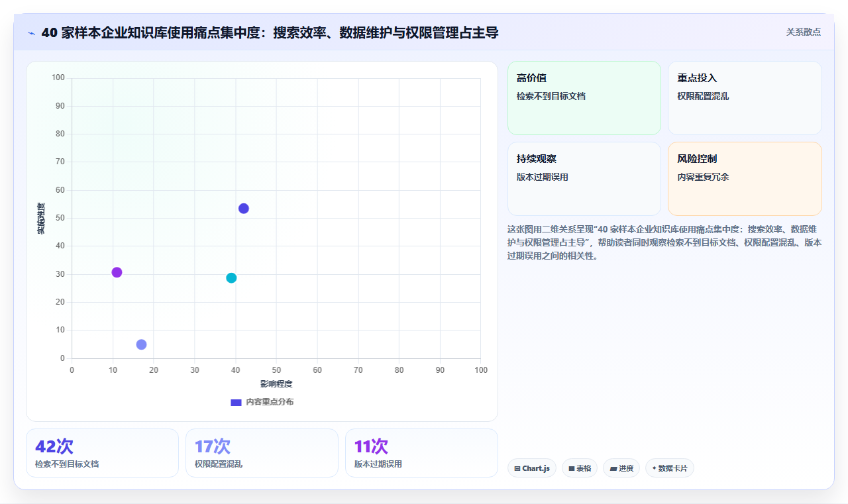
Task: Select the cyan scatter point near 39
Action: click(231, 278)
